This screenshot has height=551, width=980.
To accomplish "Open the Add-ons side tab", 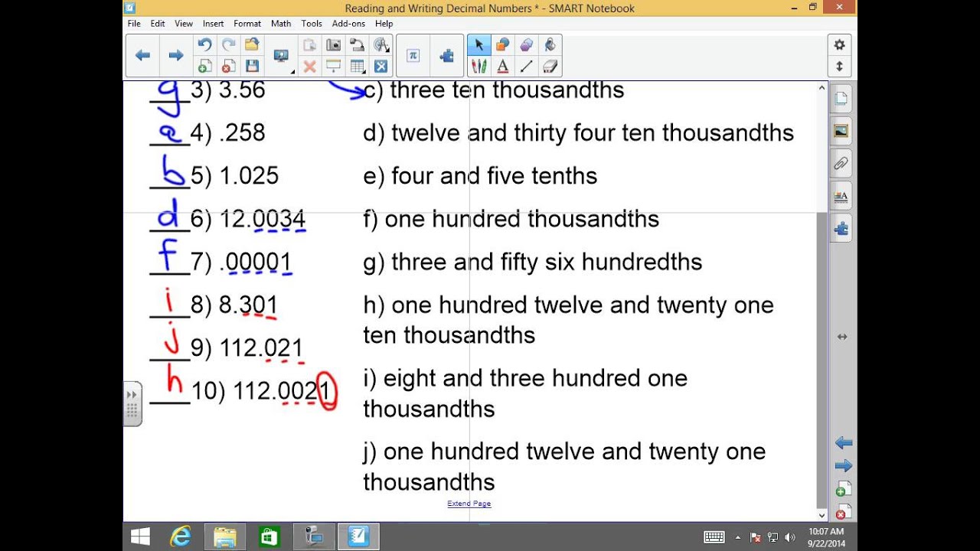I will pyautogui.click(x=841, y=228).
